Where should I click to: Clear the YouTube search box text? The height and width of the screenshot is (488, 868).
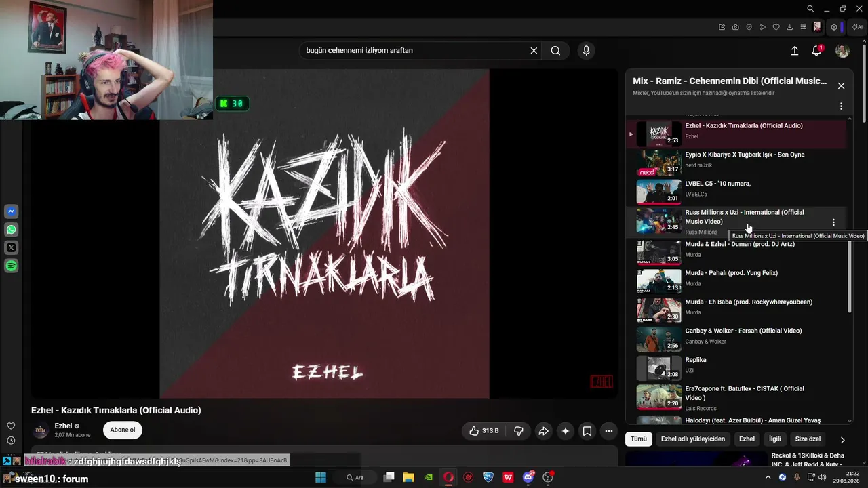coord(534,51)
